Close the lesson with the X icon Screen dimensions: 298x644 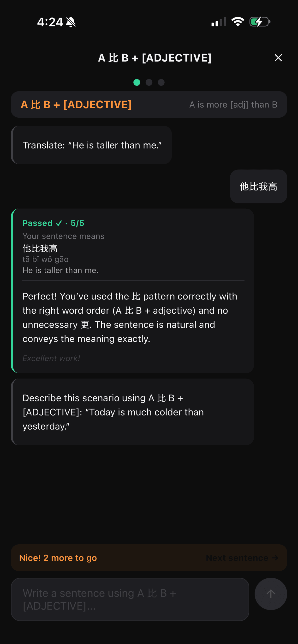coord(278,58)
